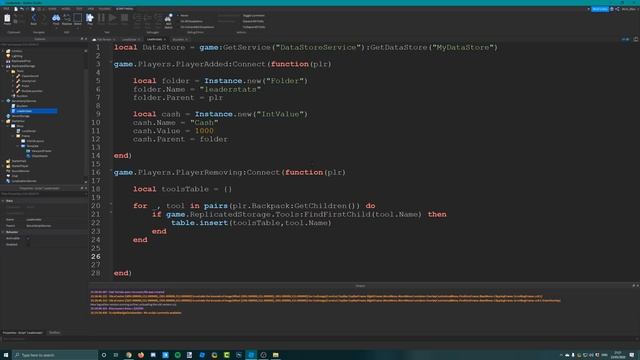This screenshot has width=640, height=360.
Task: Click the Resume arrow icon
Action: click(x=113, y=18)
